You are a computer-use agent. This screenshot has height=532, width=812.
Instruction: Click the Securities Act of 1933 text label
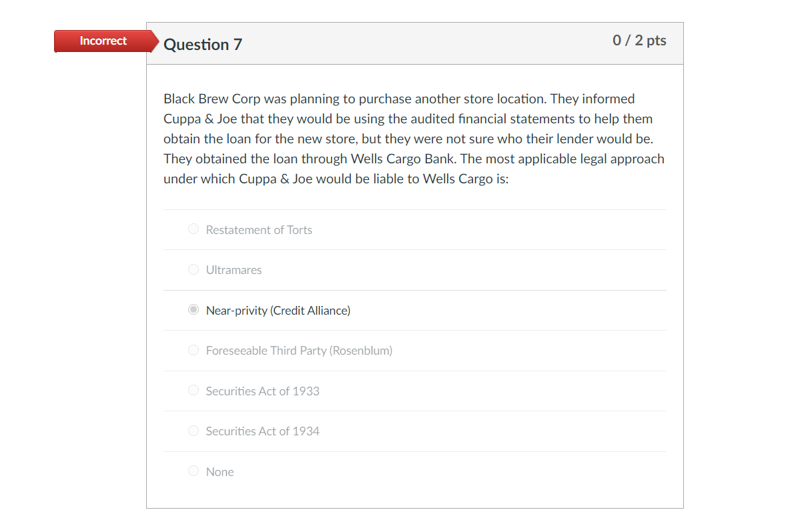(262, 391)
